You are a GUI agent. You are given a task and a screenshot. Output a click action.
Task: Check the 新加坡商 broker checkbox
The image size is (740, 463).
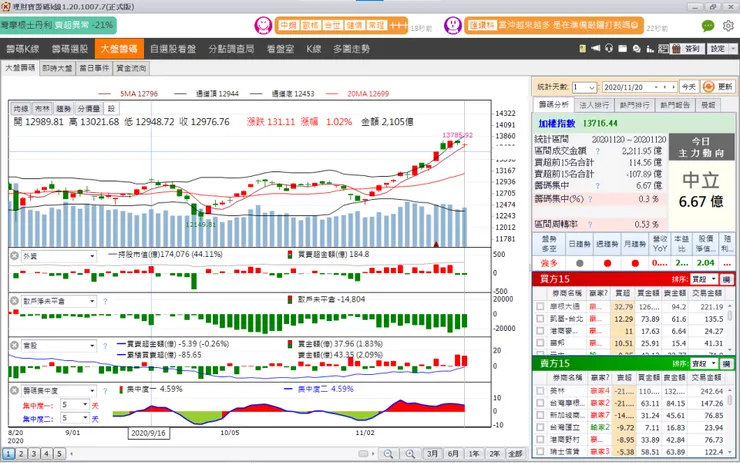pyautogui.click(x=540, y=415)
